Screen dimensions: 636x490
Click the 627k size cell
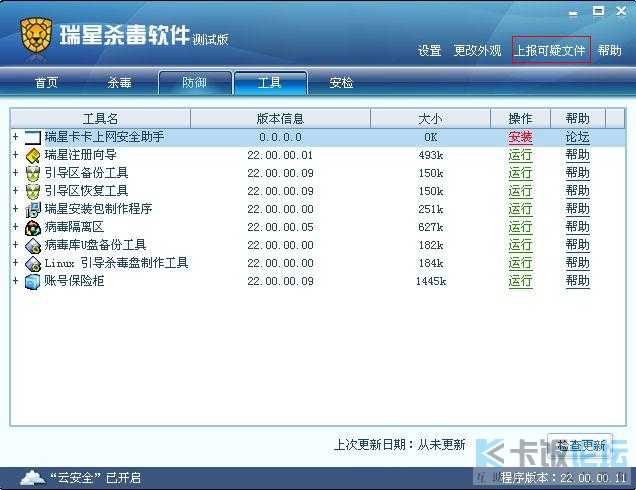tap(431, 227)
